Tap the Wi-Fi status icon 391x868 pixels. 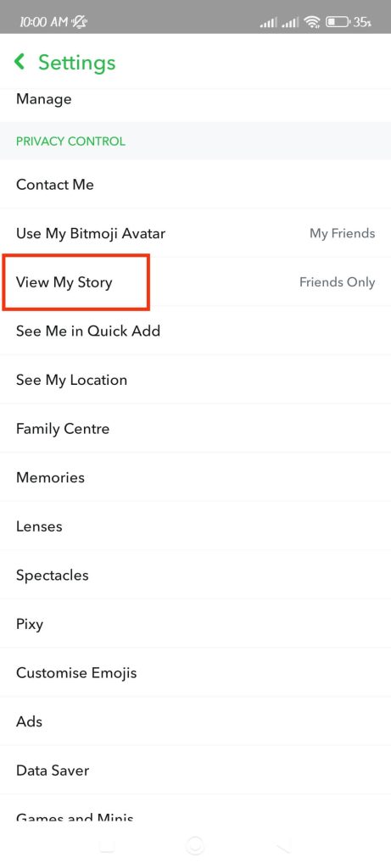click(312, 22)
